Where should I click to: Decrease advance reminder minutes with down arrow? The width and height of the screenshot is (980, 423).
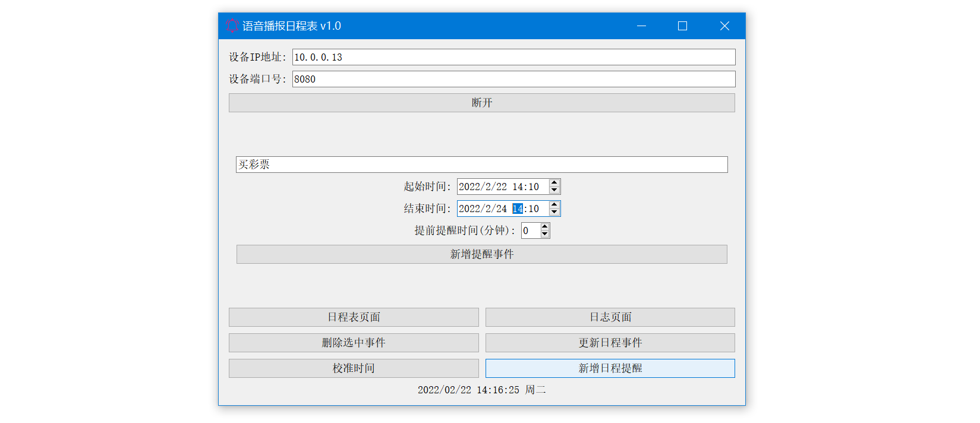click(x=544, y=234)
